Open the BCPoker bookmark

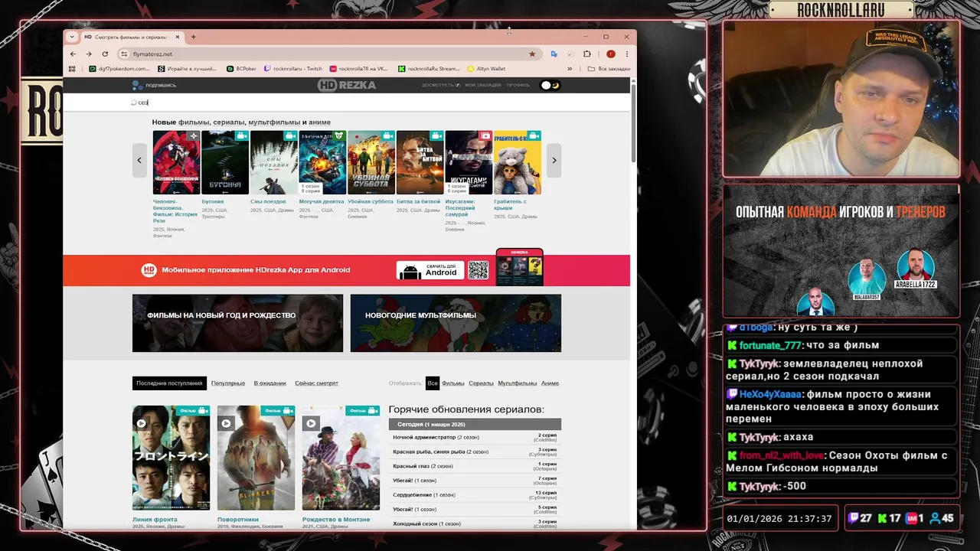coord(242,68)
